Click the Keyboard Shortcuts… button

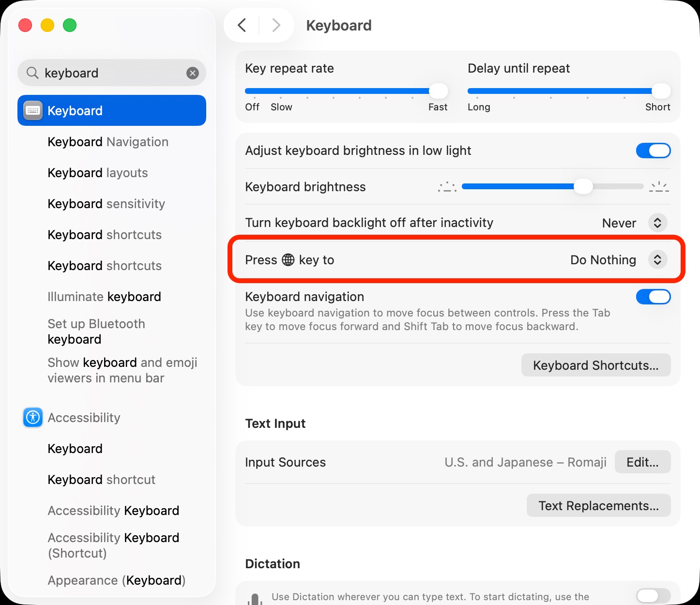[x=595, y=365]
